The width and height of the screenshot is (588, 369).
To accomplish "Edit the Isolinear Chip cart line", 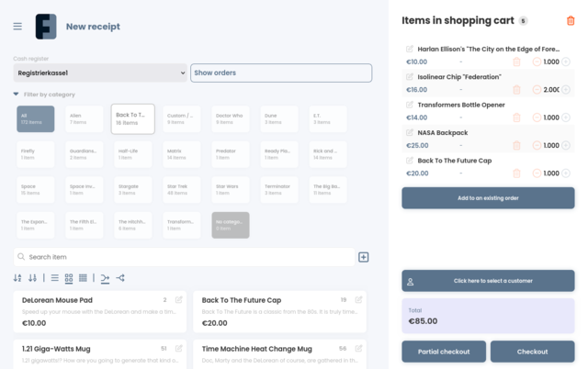I will pyautogui.click(x=410, y=77).
